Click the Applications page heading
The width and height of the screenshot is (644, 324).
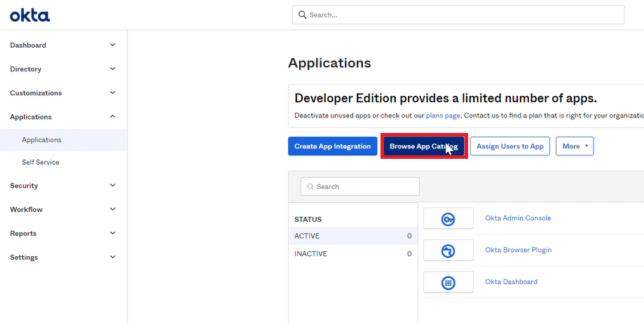click(x=329, y=63)
